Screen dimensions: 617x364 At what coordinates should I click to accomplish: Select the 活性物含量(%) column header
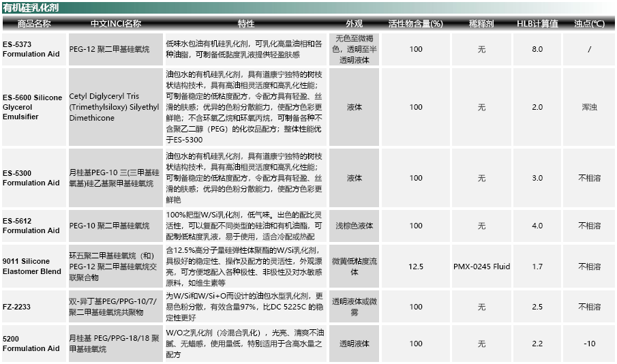[415, 23]
